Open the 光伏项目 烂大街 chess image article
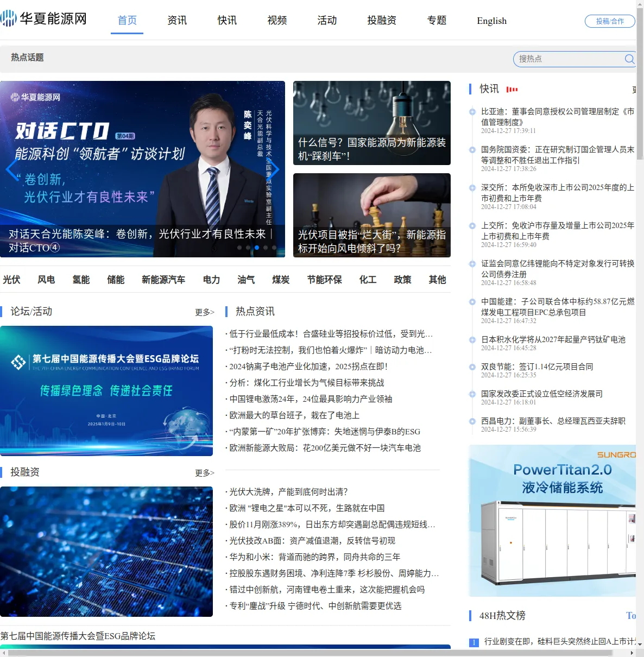Screen dimensions: 644x657 pyautogui.click(x=372, y=215)
